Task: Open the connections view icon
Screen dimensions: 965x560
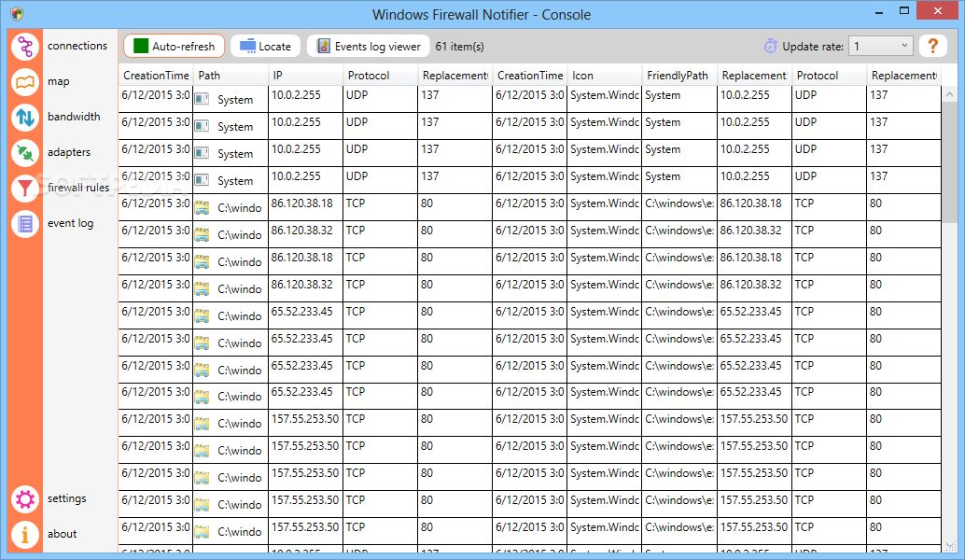Action: click(x=25, y=46)
